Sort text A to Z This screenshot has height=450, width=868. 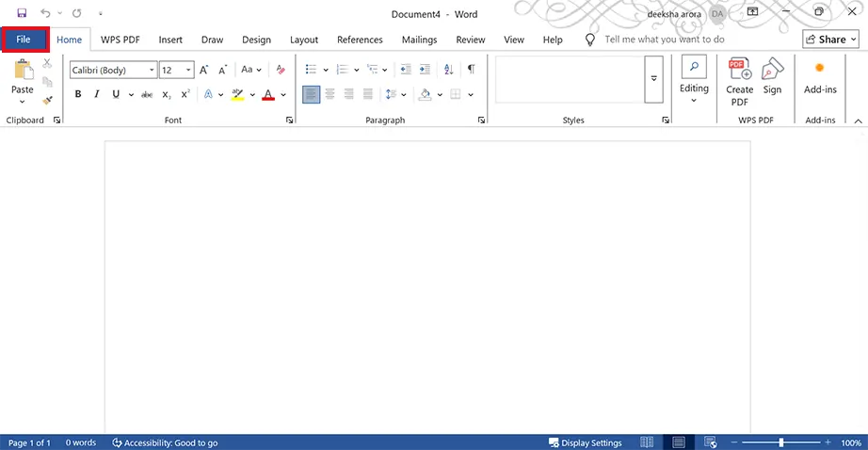(448, 69)
